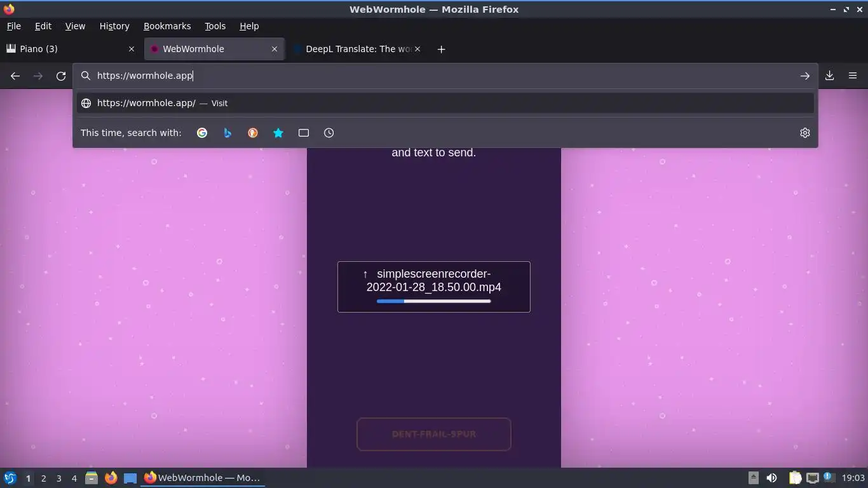
Task: Visit https://wormhole.app/ suggestion
Action: tap(445, 103)
